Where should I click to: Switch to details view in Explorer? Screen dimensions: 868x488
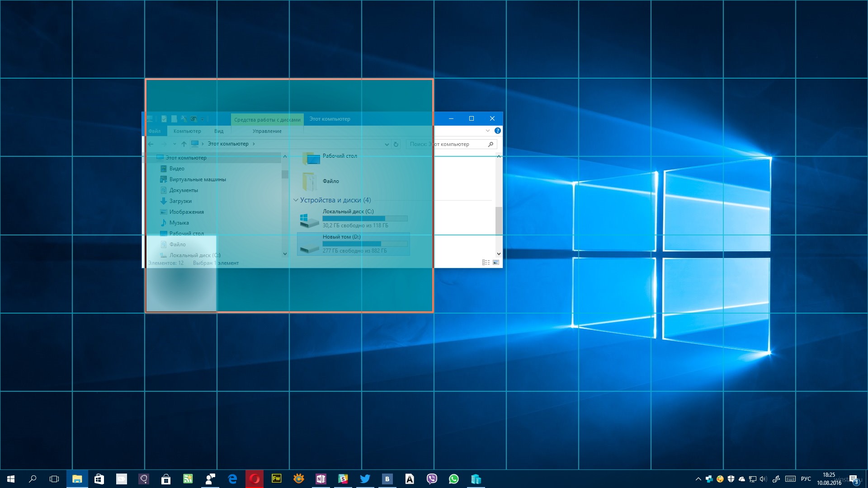point(486,263)
